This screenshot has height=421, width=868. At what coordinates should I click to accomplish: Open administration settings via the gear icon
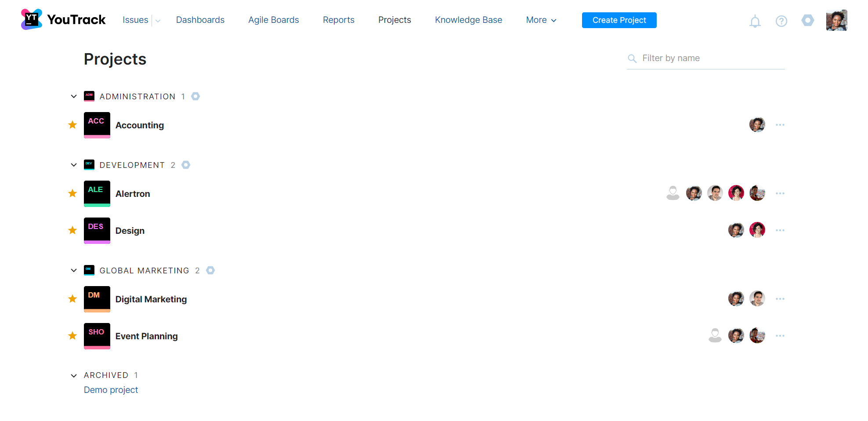coord(808,21)
